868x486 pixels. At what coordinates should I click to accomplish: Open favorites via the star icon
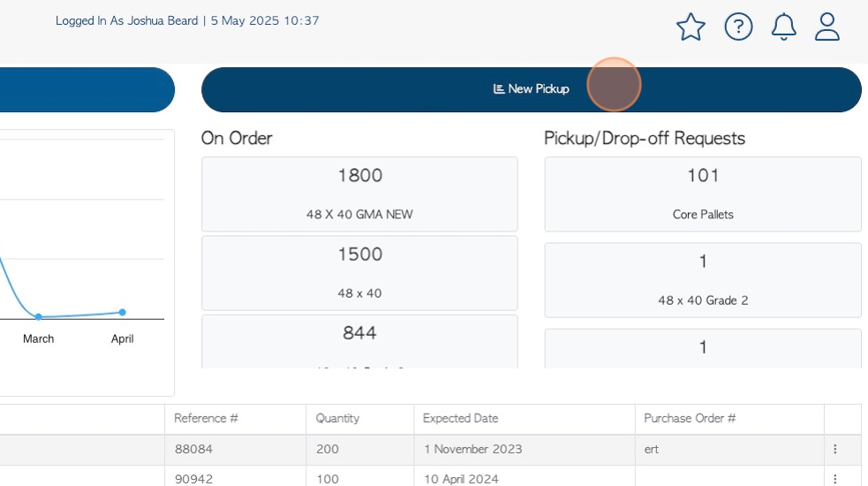click(691, 27)
